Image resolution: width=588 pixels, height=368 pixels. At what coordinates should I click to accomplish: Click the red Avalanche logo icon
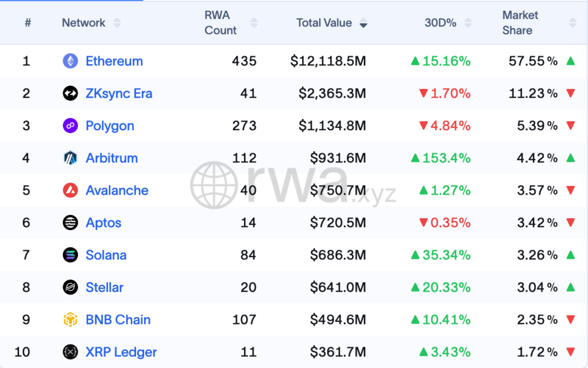tap(70, 191)
